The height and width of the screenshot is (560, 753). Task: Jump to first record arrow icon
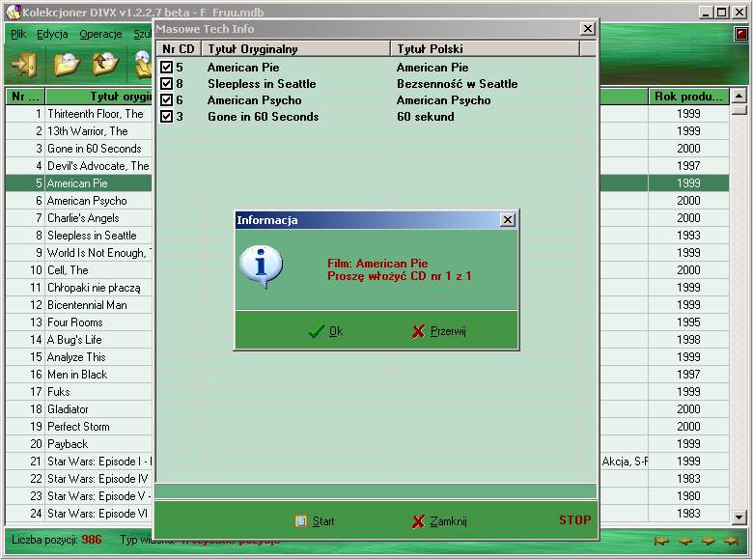pyautogui.click(x=661, y=541)
